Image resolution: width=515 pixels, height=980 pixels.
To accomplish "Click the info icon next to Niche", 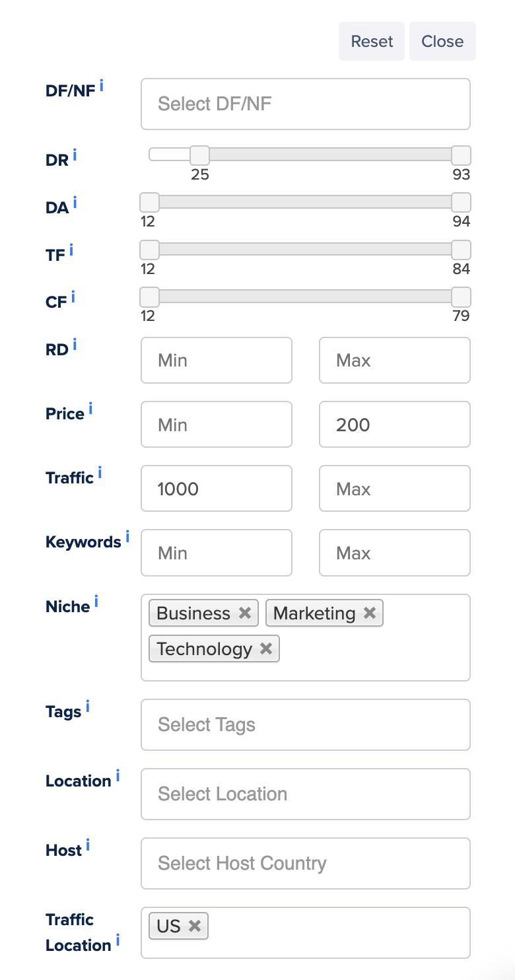I will point(96,602).
